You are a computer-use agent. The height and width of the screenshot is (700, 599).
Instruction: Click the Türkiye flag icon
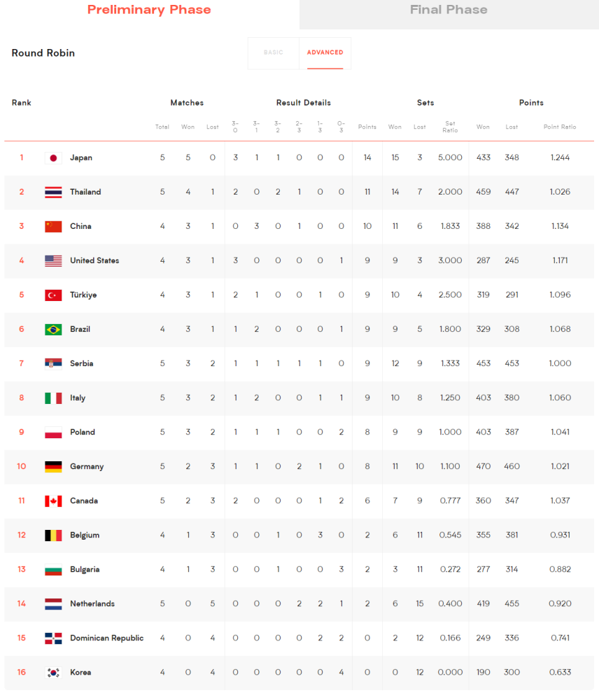coord(53,295)
